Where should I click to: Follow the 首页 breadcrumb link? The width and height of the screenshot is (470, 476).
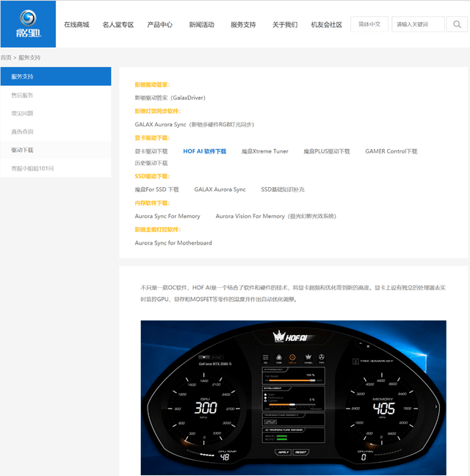click(6, 58)
